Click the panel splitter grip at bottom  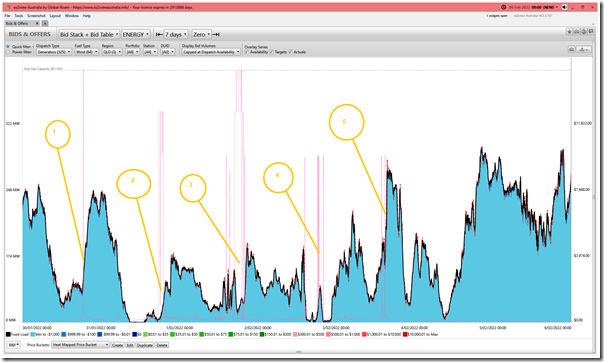(x=299, y=352)
